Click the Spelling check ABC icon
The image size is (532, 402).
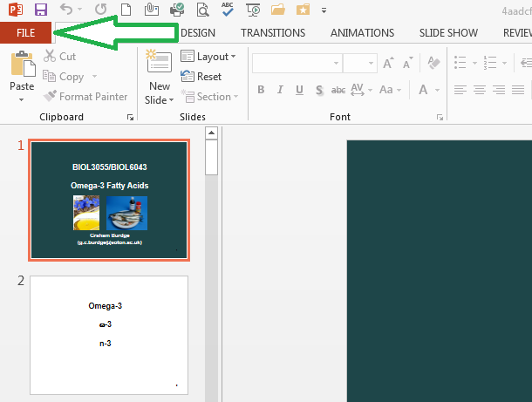click(x=228, y=10)
